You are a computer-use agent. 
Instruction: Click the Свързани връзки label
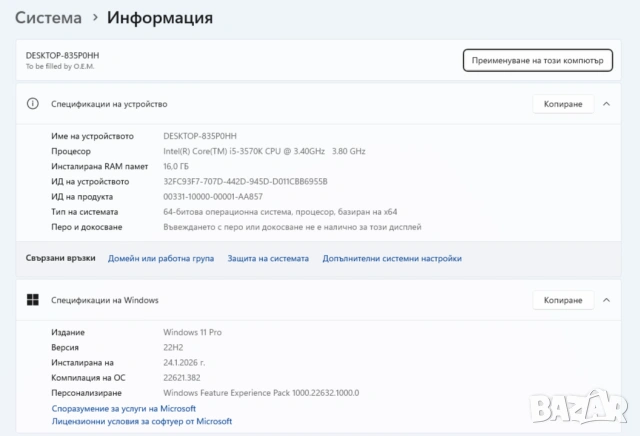60,258
